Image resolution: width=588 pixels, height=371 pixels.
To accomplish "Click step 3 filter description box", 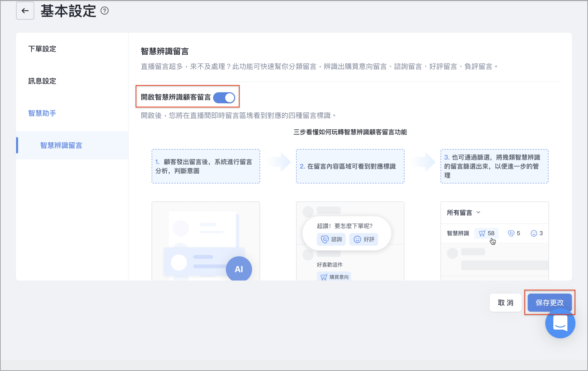I will (495, 166).
